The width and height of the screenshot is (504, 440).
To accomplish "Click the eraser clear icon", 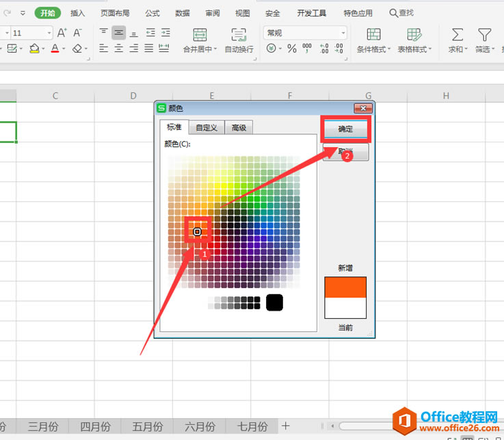I will point(77,49).
